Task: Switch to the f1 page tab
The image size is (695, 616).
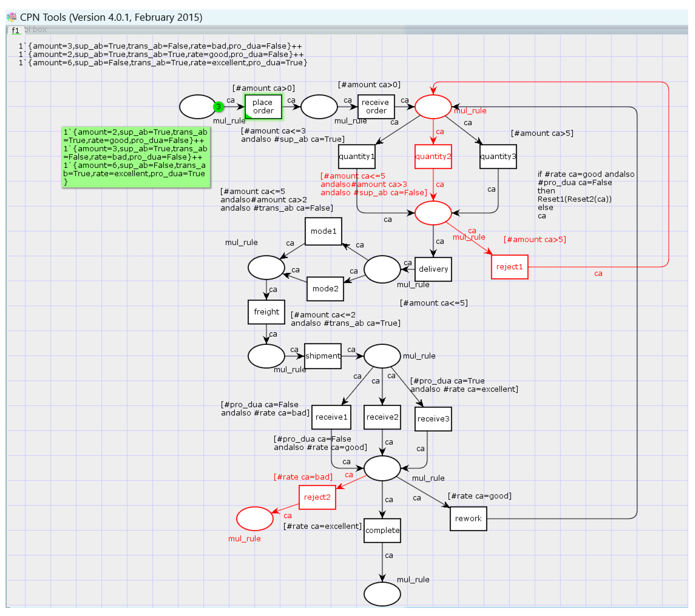Action: (15, 31)
